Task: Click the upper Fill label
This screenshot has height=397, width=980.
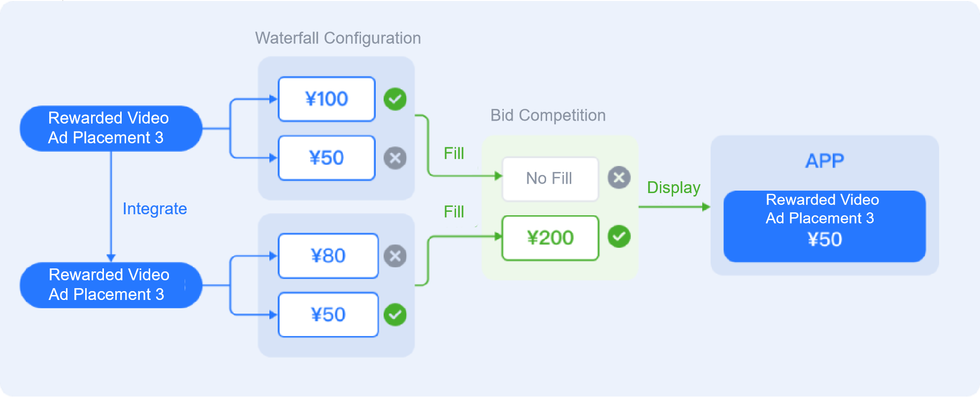Action: [454, 153]
